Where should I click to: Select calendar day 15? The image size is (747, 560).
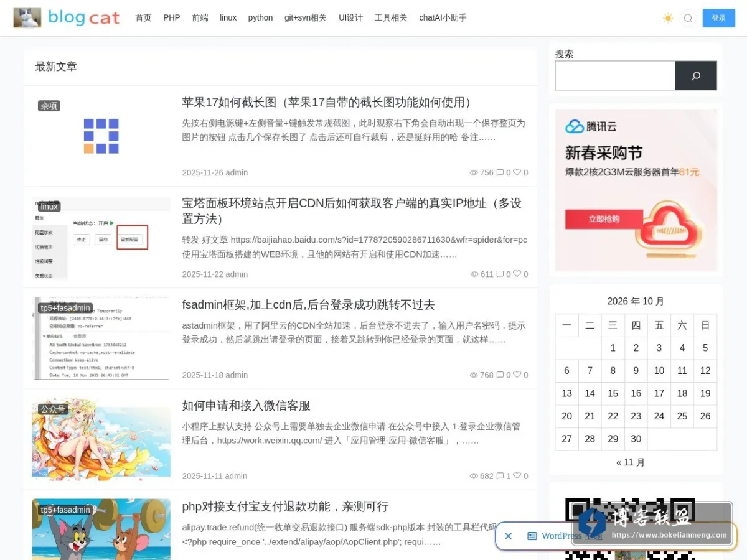click(x=613, y=393)
